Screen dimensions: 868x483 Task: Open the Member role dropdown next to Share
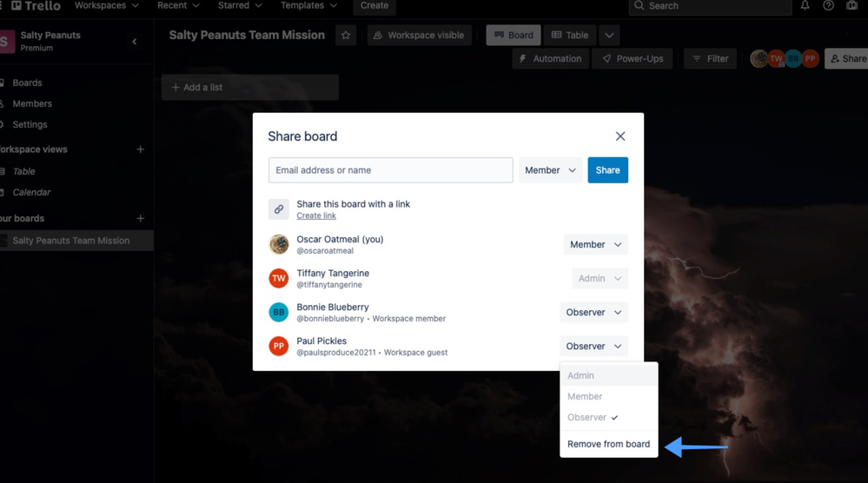coord(550,170)
